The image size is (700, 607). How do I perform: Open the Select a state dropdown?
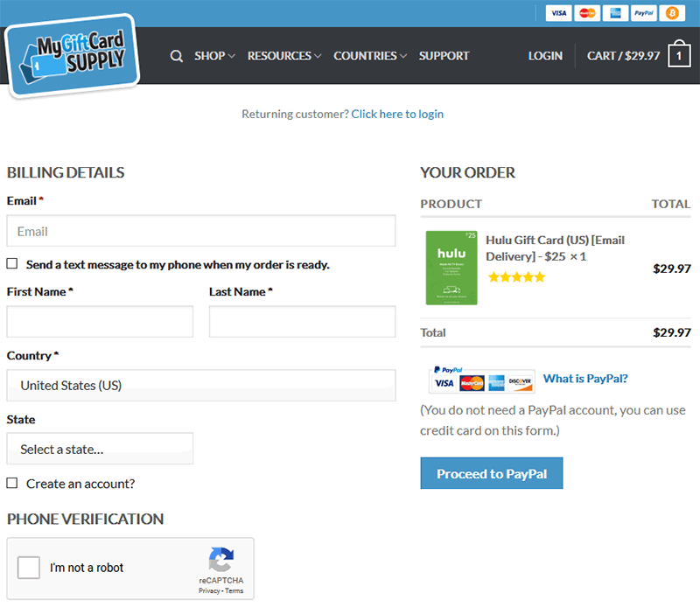[100, 449]
